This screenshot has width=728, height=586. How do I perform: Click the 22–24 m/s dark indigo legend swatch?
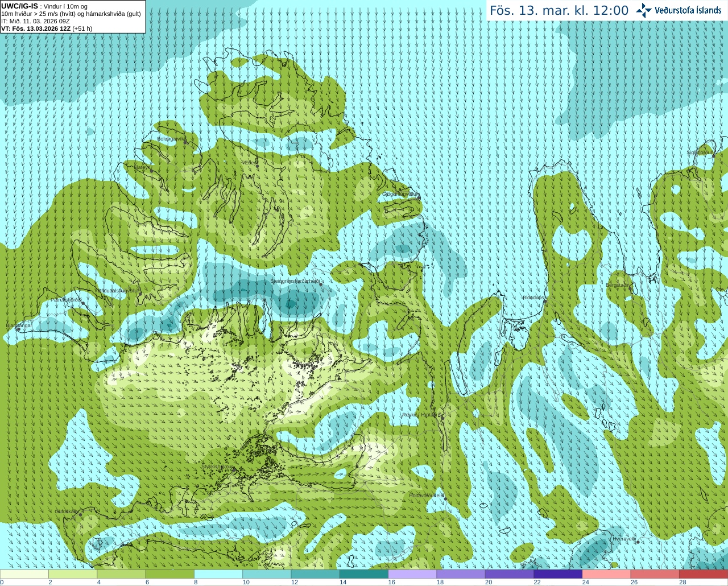(558, 574)
